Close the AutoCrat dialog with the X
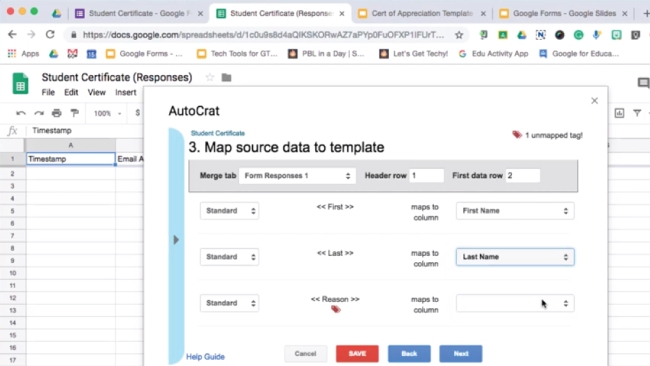The height and width of the screenshot is (366, 650). coord(594,101)
